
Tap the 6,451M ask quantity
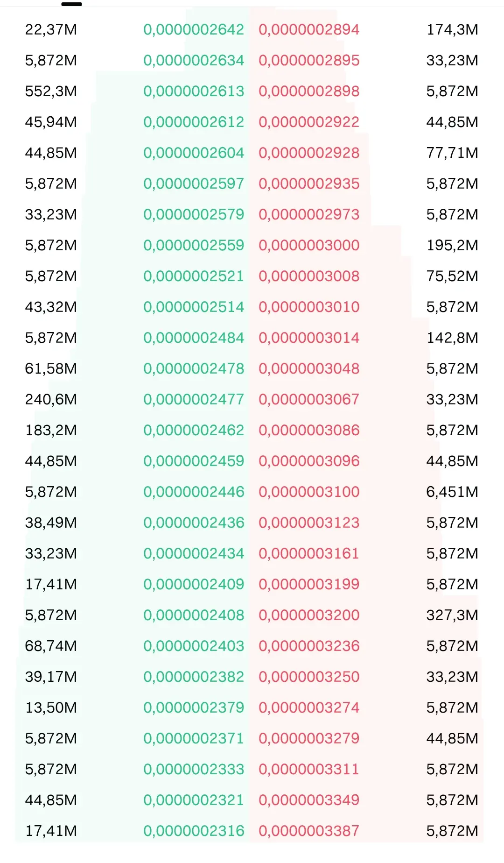[452, 492]
